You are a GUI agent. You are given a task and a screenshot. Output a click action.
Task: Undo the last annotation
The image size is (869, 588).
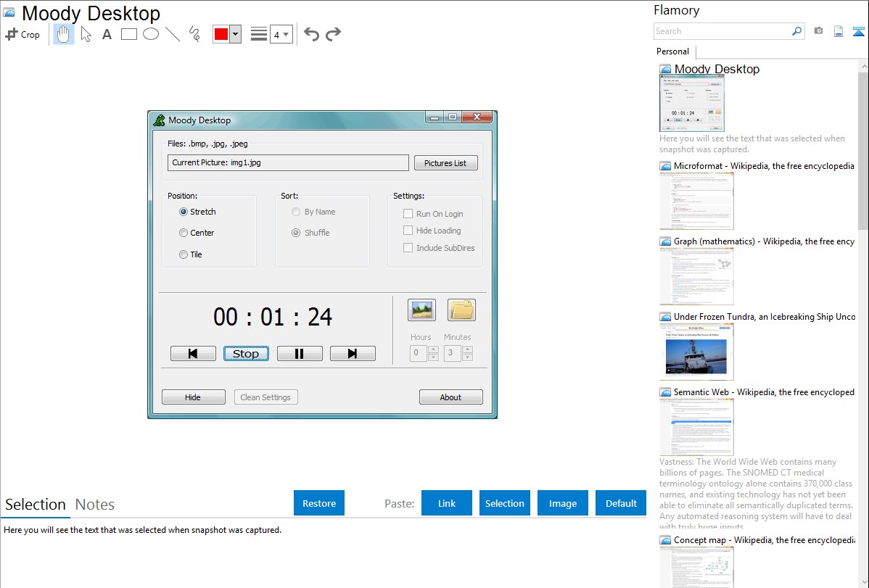click(311, 34)
